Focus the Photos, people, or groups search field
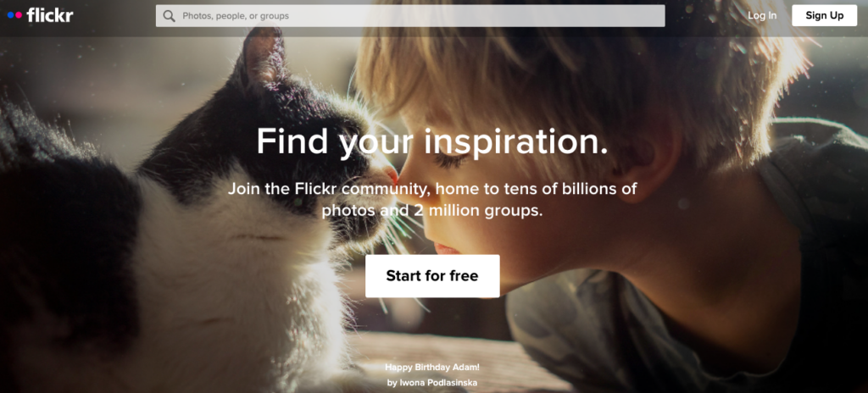The image size is (868, 393). click(x=410, y=16)
